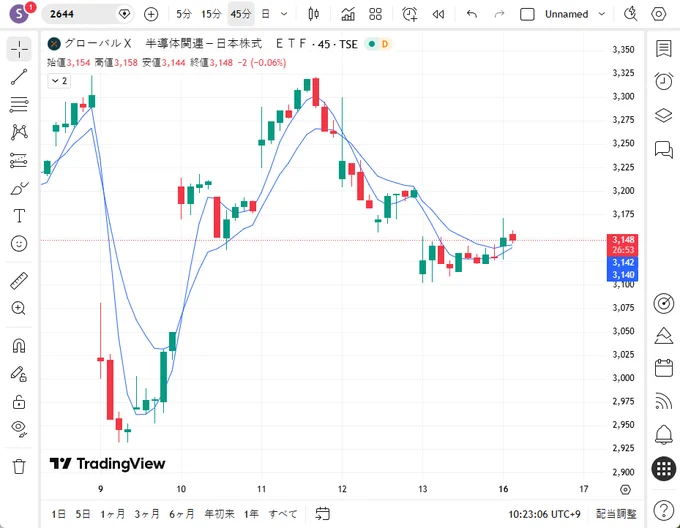
Task: Open the Pine editor icon
Action: (x=664, y=336)
